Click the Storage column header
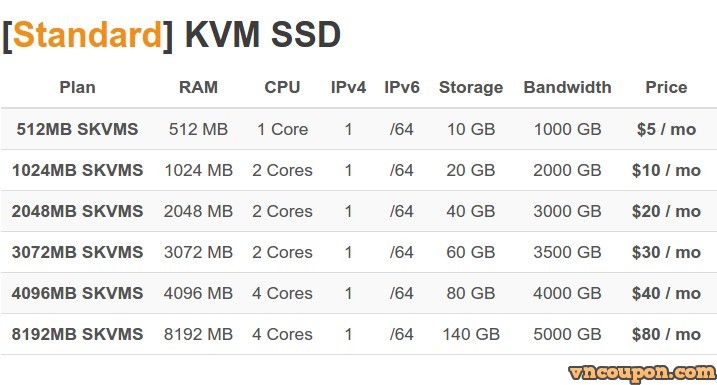 click(471, 87)
